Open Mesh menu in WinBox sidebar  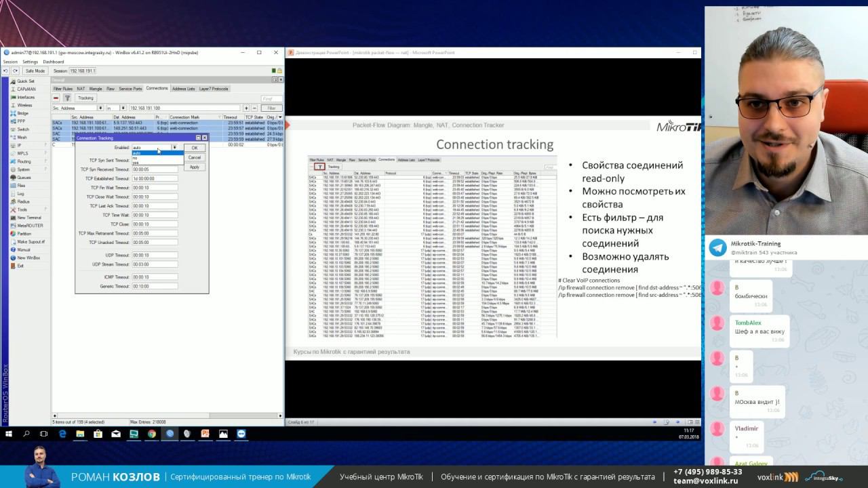coord(22,137)
